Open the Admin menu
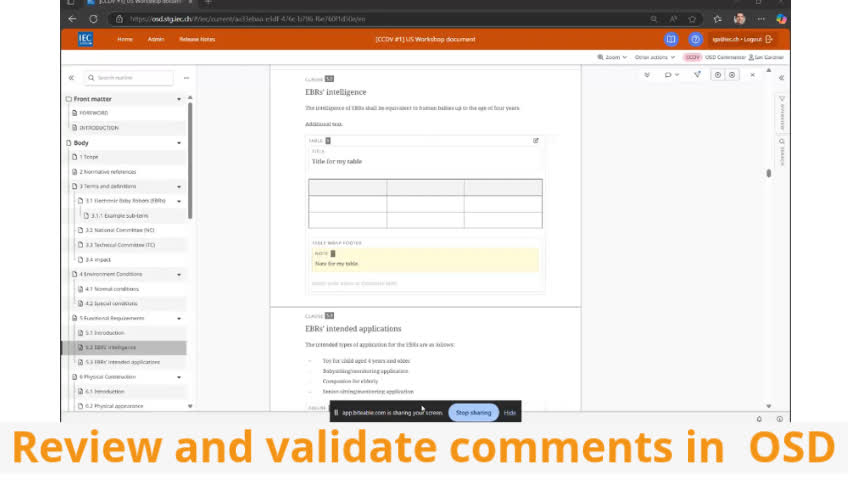This screenshot has height=480, width=852. [156, 39]
